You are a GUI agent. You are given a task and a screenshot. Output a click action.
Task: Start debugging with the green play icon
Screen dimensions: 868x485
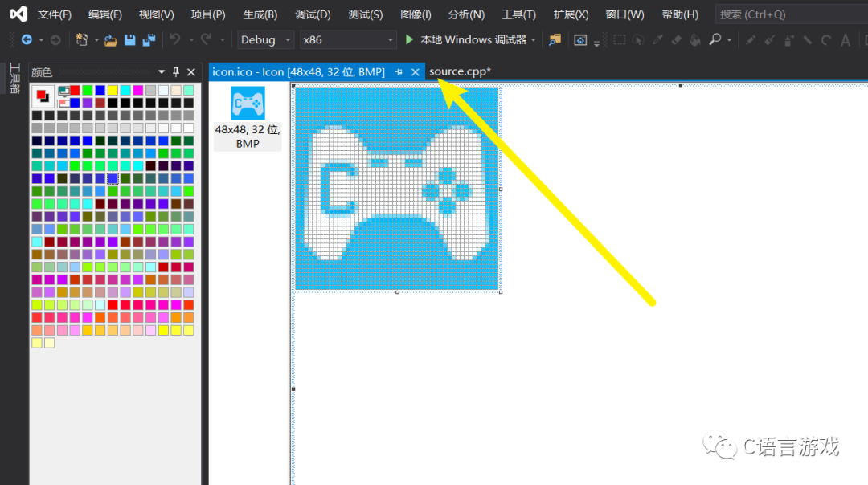pyautogui.click(x=410, y=39)
